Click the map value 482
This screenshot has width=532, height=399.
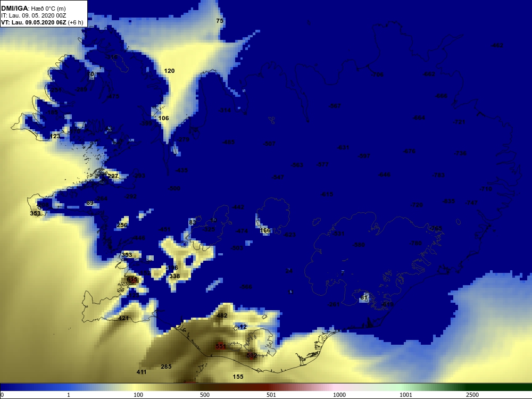tap(222, 315)
